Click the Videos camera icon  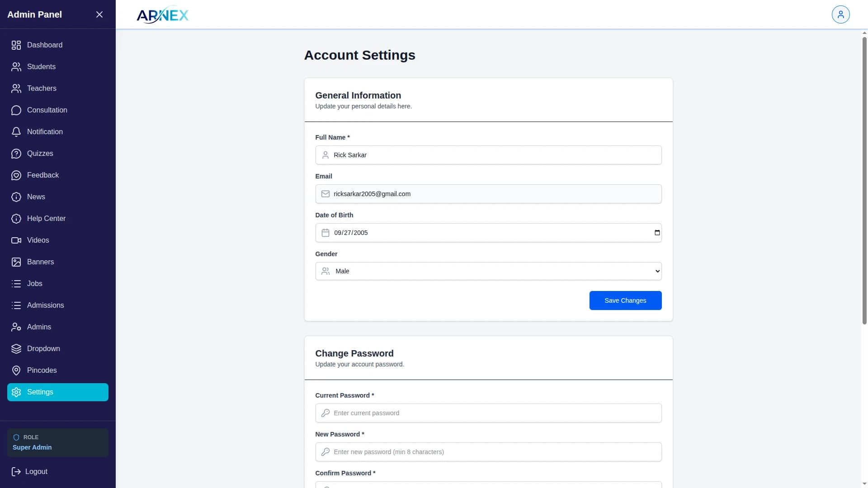[16, 240]
